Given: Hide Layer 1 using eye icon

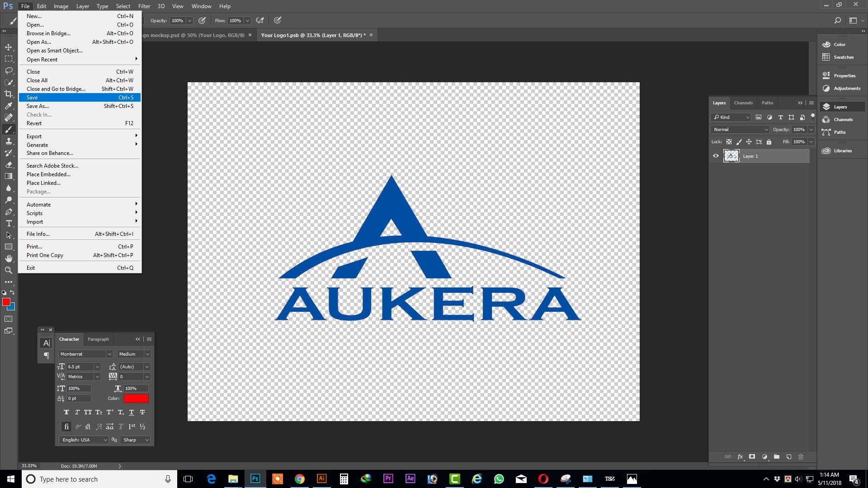Looking at the screenshot, I should click(716, 156).
